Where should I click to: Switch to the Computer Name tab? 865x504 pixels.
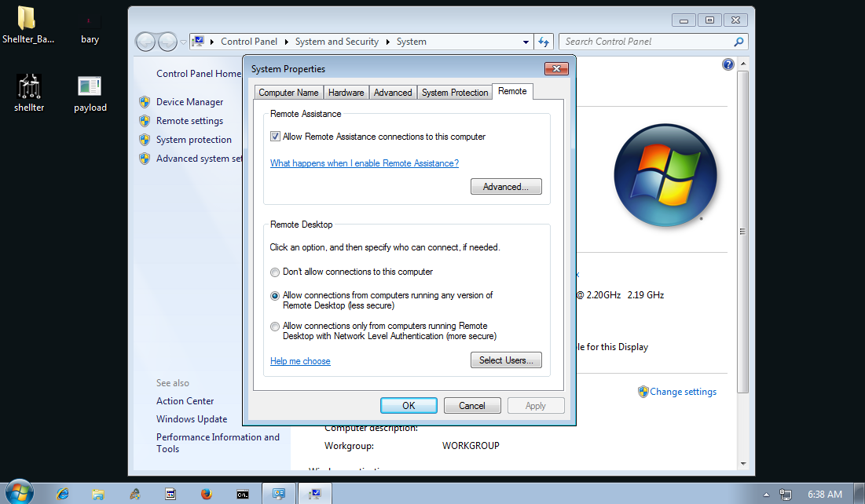coord(288,93)
